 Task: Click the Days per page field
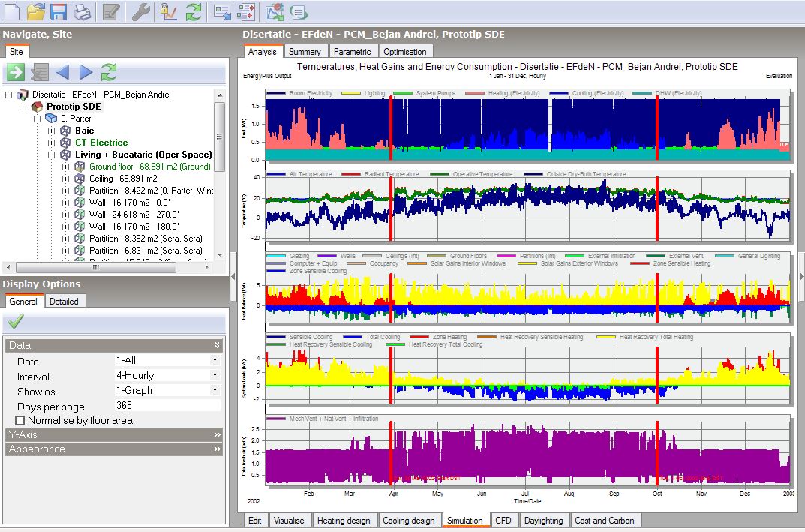point(167,406)
